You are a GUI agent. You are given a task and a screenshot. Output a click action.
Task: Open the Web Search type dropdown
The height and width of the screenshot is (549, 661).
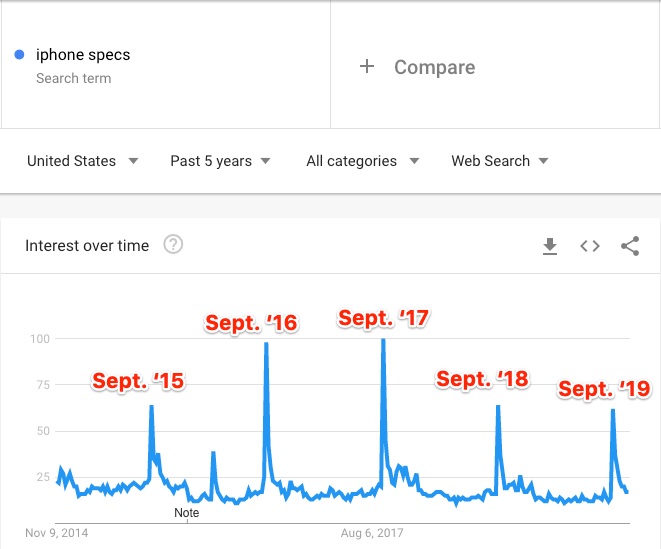click(x=500, y=161)
